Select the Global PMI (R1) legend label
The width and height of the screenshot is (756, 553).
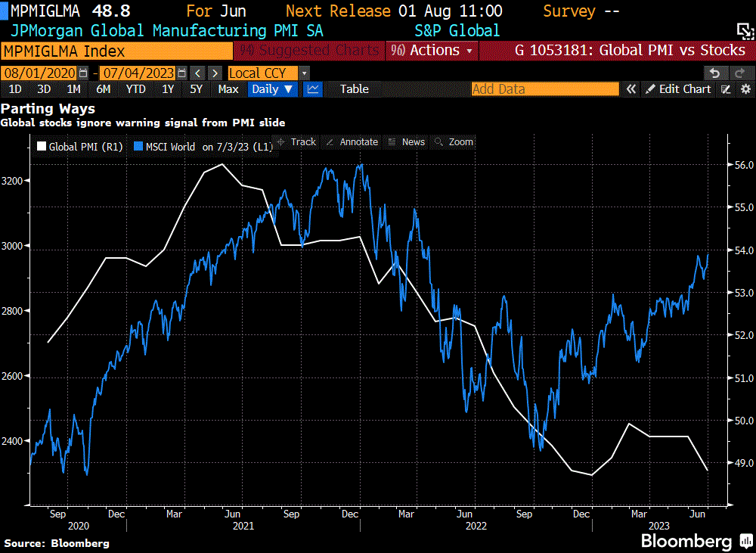[86, 147]
